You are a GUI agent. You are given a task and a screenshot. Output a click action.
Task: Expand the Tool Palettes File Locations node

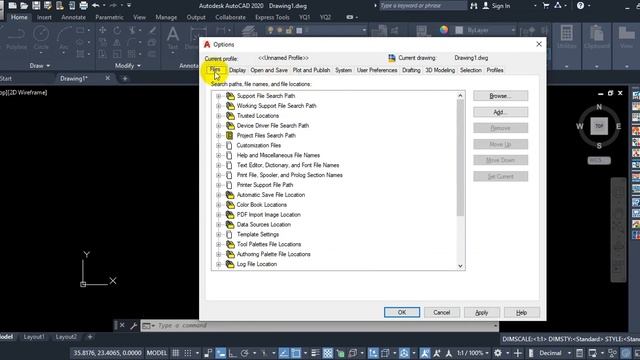click(x=218, y=244)
